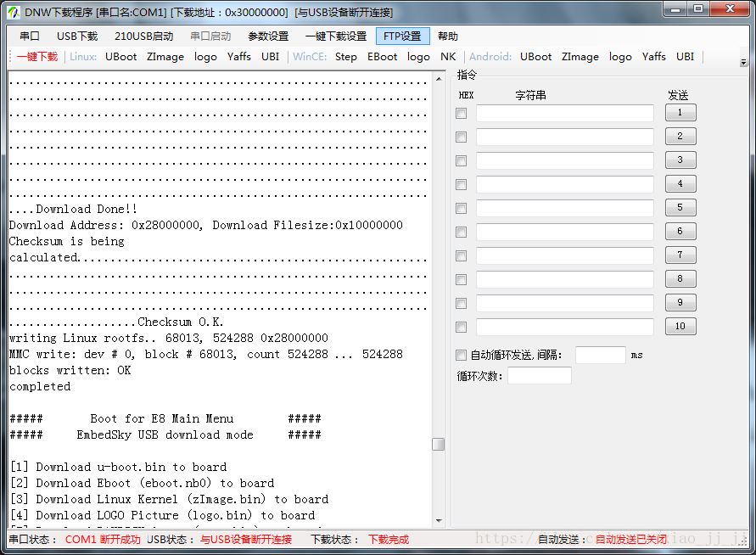Image resolution: width=756 pixels, height=555 pixels.
Task: Click the red 一键下载 toolbar button
Action: coord(37,57)
